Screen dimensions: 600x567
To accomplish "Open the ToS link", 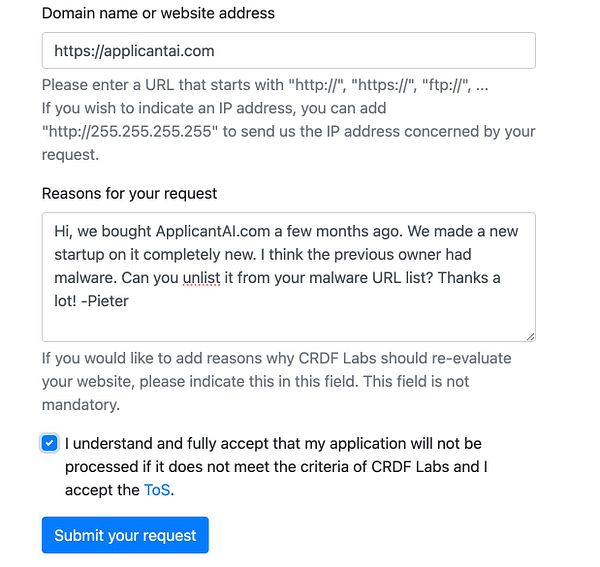I will tap(157, 490).
